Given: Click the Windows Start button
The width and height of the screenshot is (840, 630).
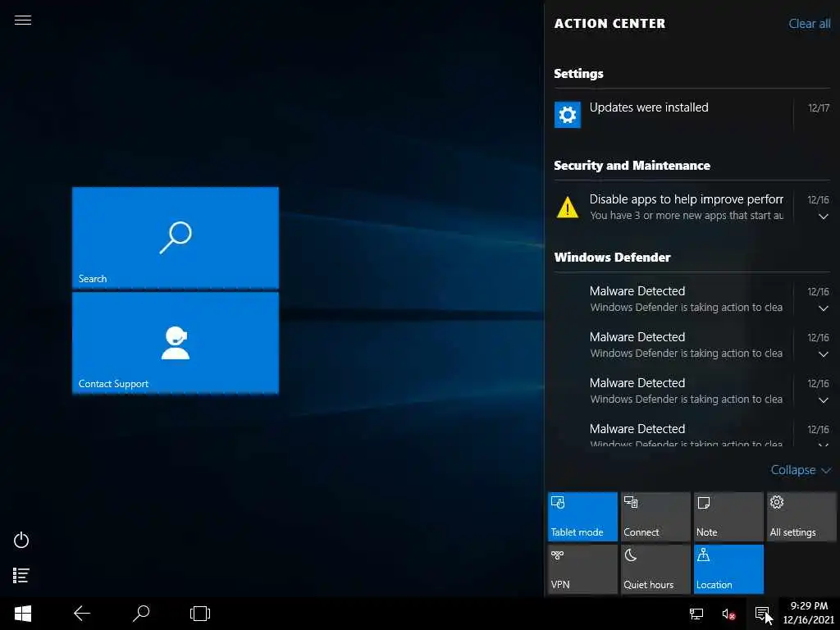Looking at the screenshot, I should click(x=23, y=614).
